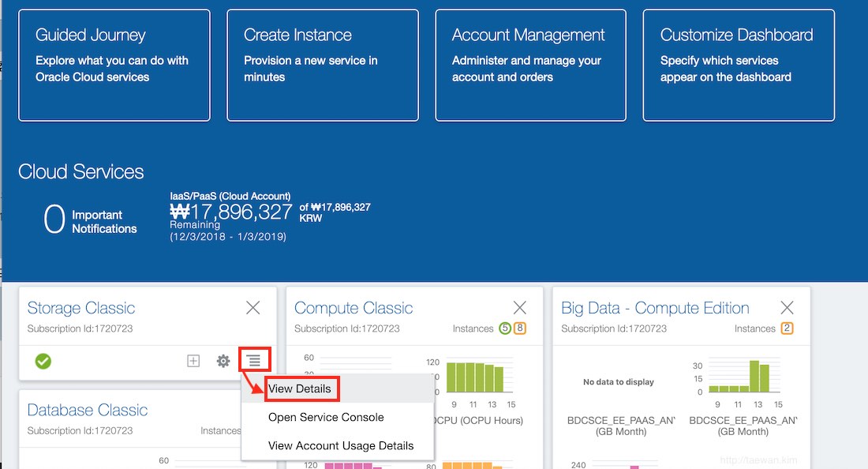Screen dimensions: 868x469
Task: Click the IaaS/PaaS (Cloud Account) label
Action: point(230,196)
